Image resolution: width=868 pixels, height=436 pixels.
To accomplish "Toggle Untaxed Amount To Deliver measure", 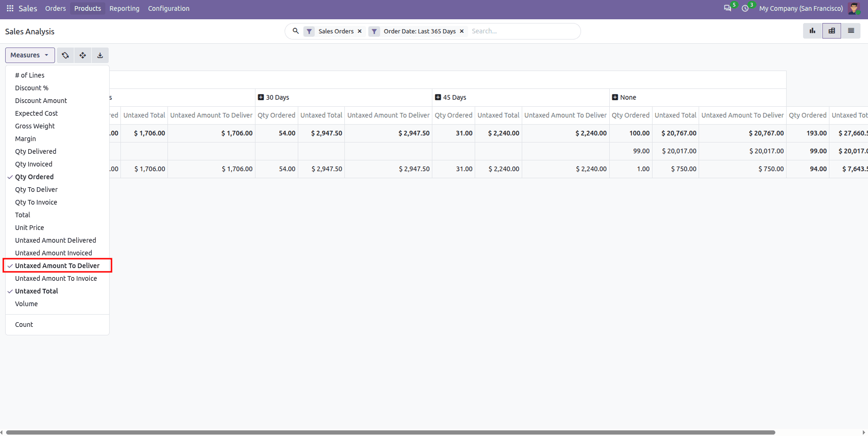I will [57, 266].
